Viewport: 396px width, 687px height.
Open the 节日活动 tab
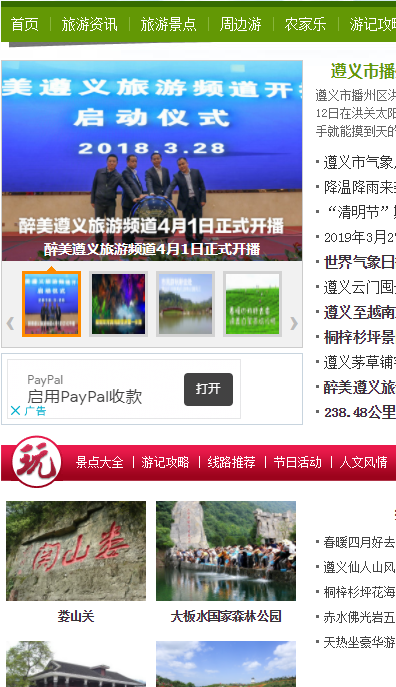(x=297, y=462)
